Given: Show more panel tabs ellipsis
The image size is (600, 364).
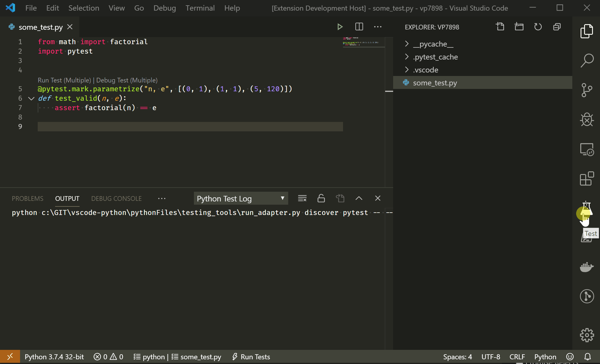Looking at the screenshot, I should (x=162, y=198).
